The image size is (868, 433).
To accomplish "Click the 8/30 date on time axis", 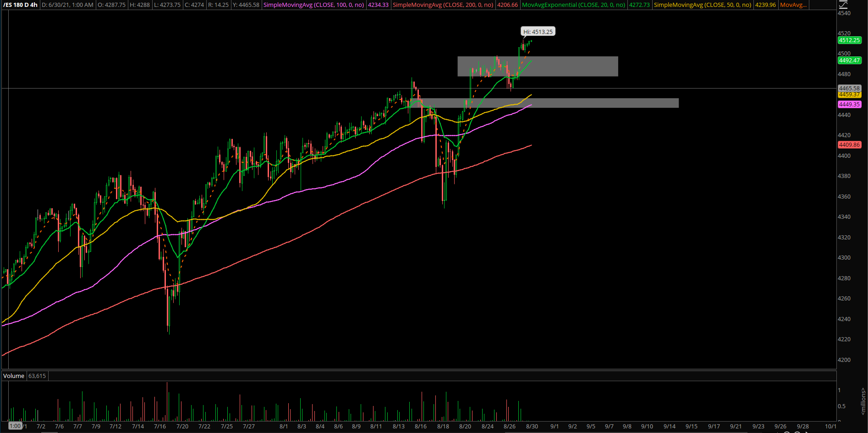I will tap(532, 426).
